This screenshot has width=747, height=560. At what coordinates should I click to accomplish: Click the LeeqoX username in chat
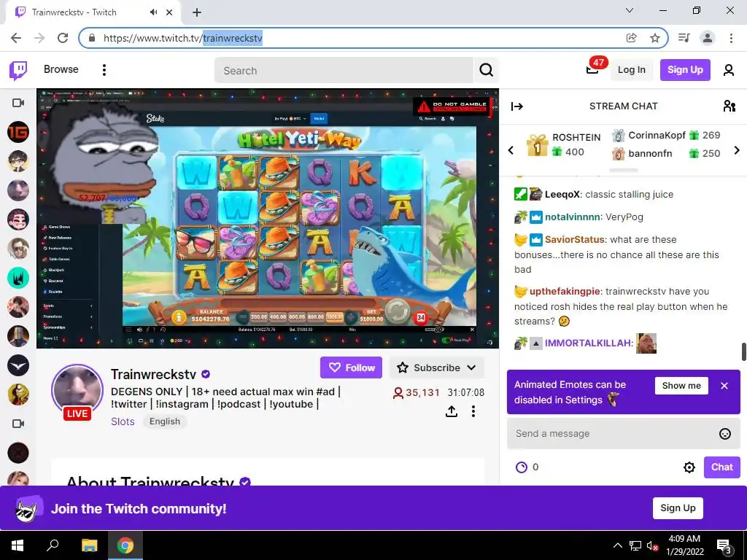point(562,194)
